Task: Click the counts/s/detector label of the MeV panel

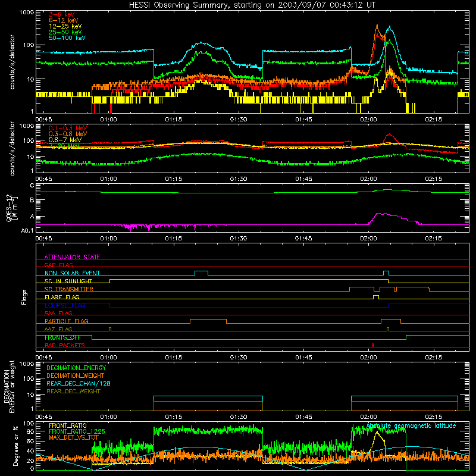Action: pyautogui.click(x=12, y=148)
